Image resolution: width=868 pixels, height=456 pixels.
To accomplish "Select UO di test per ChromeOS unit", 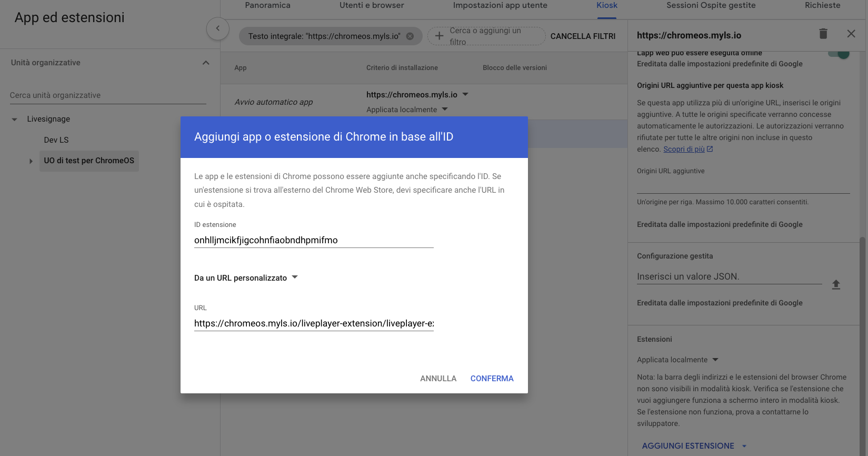I will coord(89,161).
